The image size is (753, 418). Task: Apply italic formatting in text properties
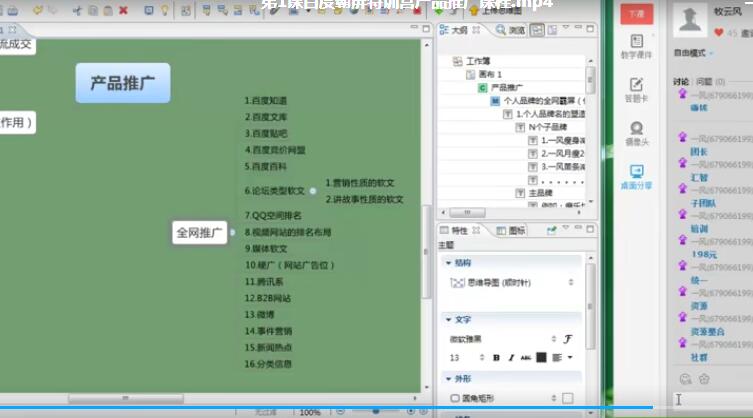pyautogui.click(x=511, y=357)
